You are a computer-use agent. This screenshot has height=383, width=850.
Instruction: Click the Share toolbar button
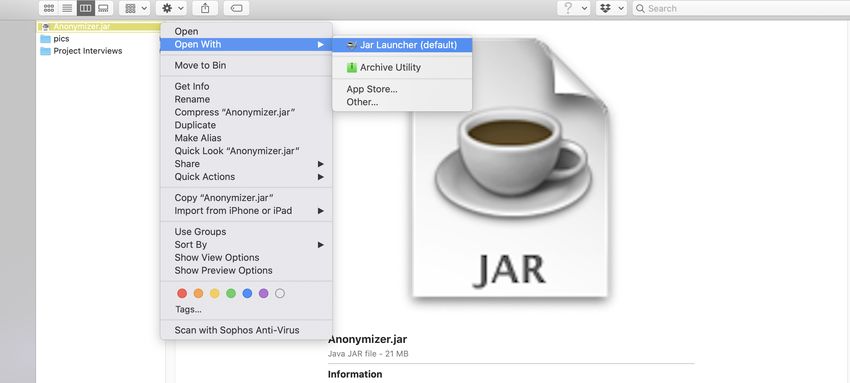point(205,8)
